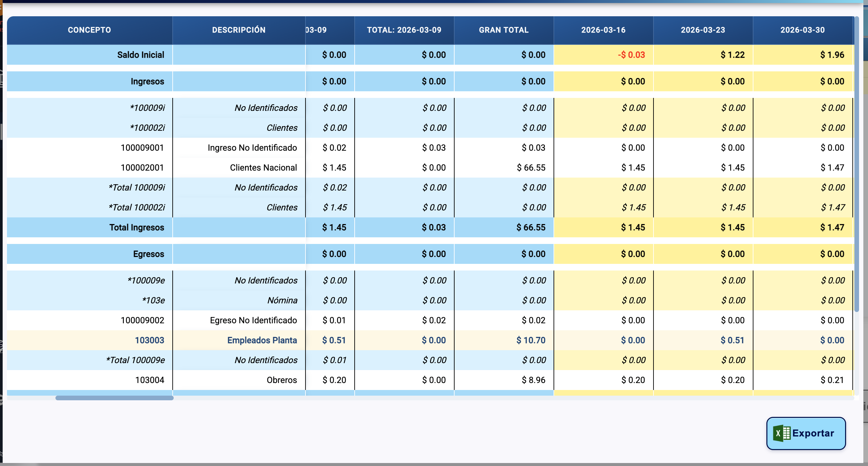
Task: Click the TOTAL: 2026-03-09 column header
Action: tap(404, 30)
